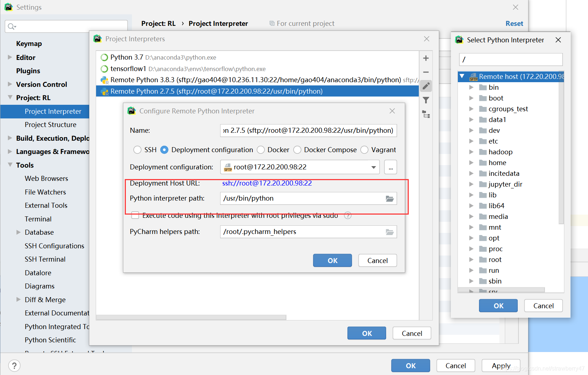The height and width of the screenshot is (375, 588).
Task: Open deployment configuration ellipsis button
Action: [390, 167]
